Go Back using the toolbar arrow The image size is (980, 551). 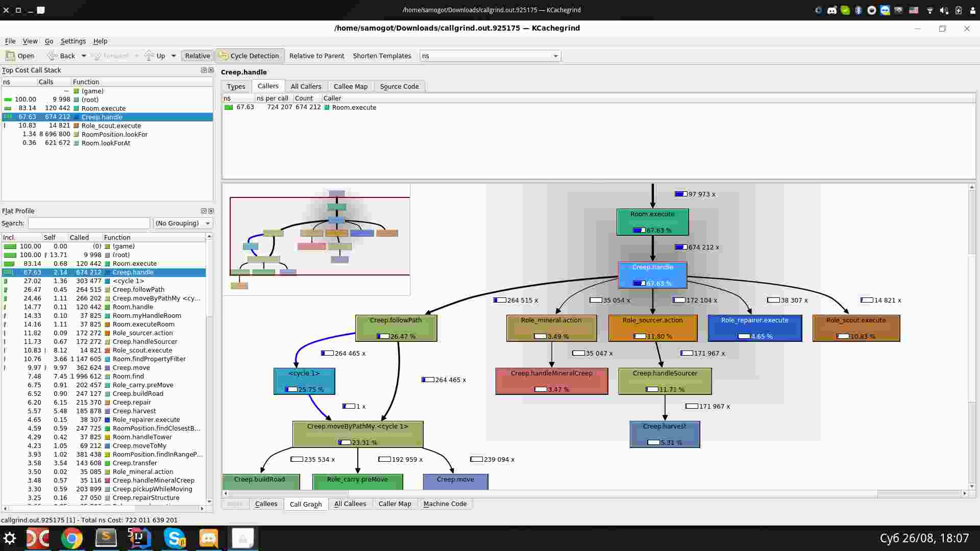(x=52, y=56)
